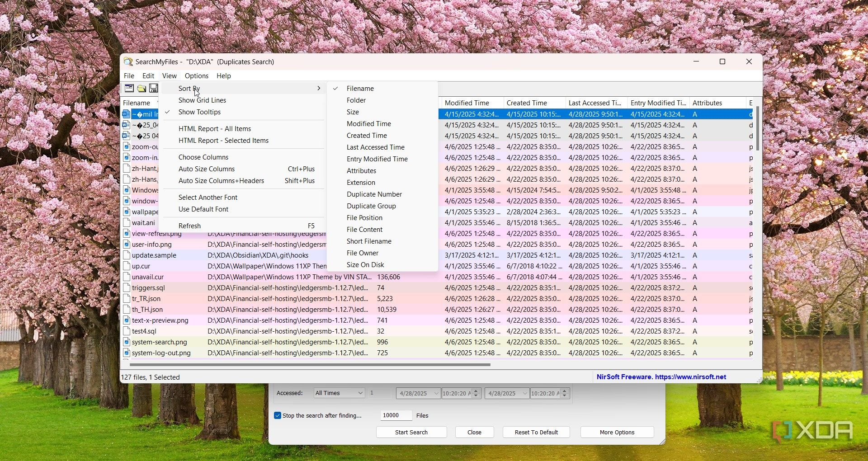Click the file icon of triggers.sql
868x461 pixels.
(127, 288)
